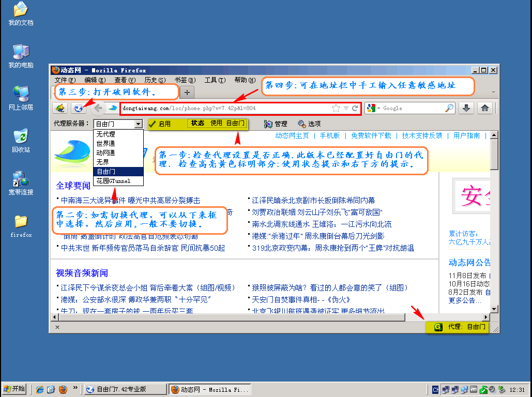
Task: Click in the Google search field
Action: click(x=413, y=108)
